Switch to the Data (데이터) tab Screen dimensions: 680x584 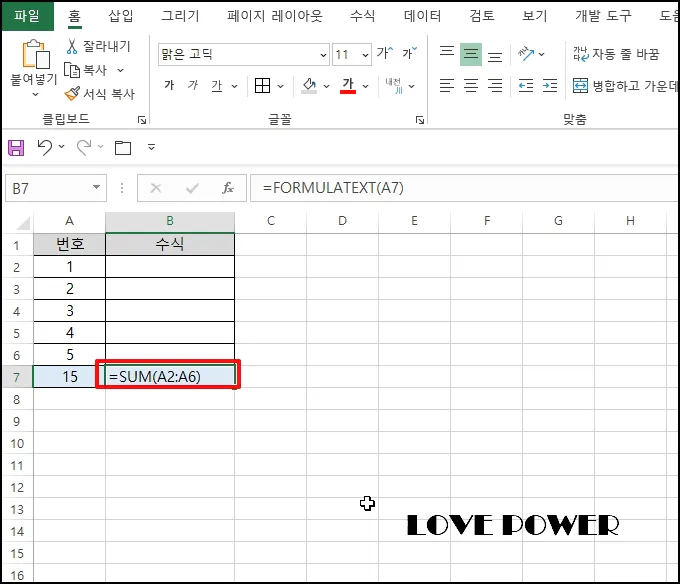pos(422,16)
